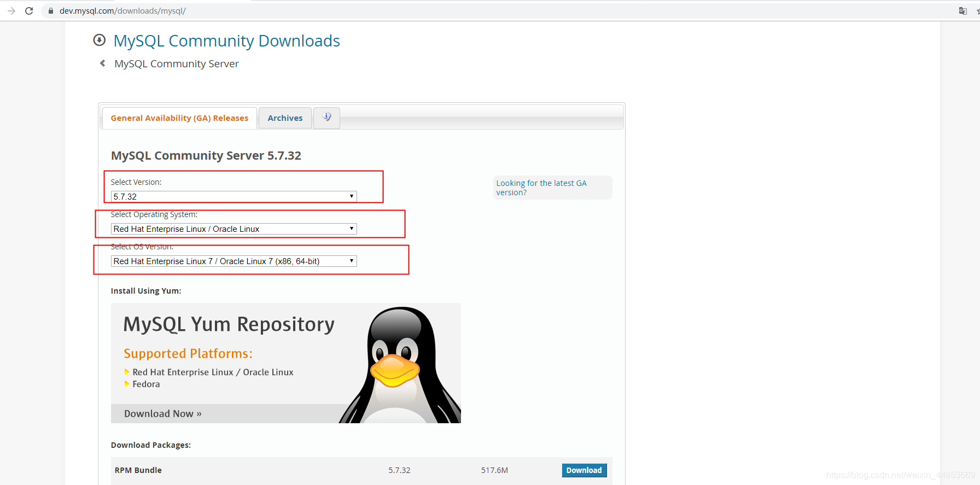This screenshot has height=485, width=980.
Task: Select General Availability (GA) Releases tab
Action: [179, 118]
